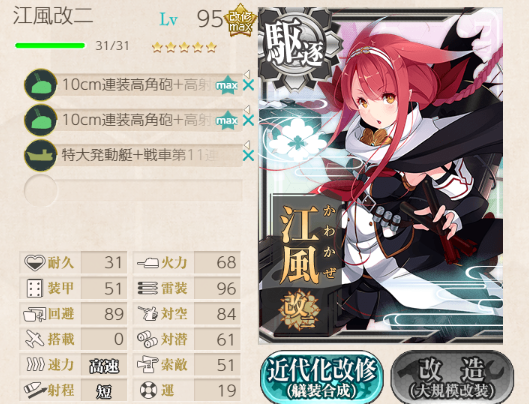Click the small arrow above third equipment slot
529x404 pixels.
tap(247, 144)
